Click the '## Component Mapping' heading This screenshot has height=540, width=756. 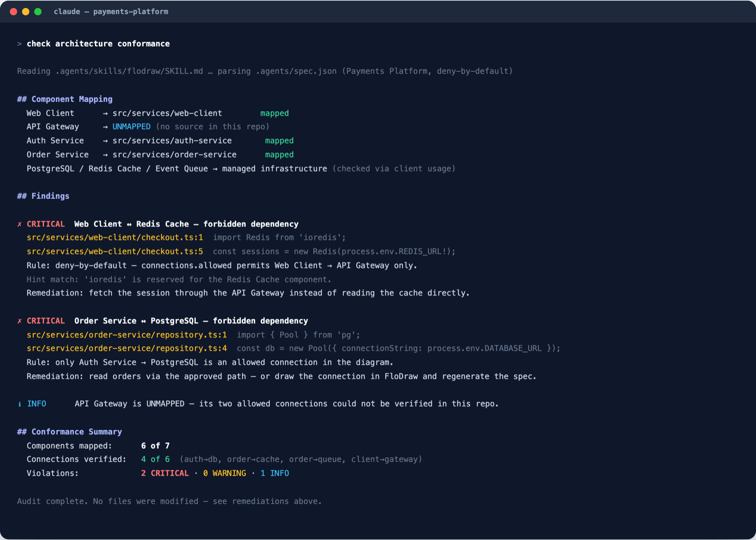(x=65, y=99)
